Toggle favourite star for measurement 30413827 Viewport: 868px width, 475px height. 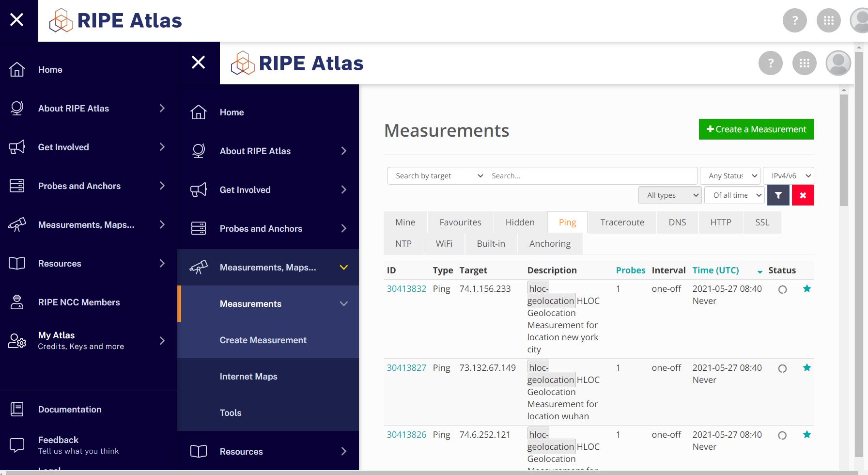(806, 368)
